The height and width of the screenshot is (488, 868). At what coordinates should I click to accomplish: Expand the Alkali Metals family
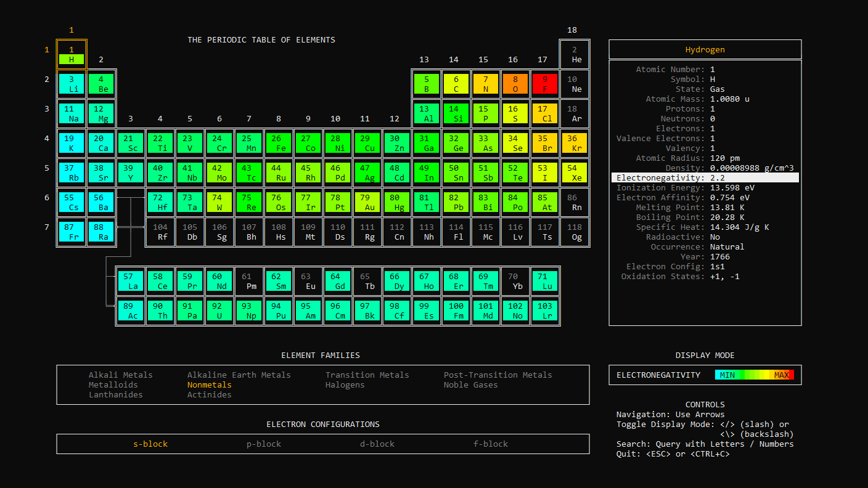coord(120,375)
